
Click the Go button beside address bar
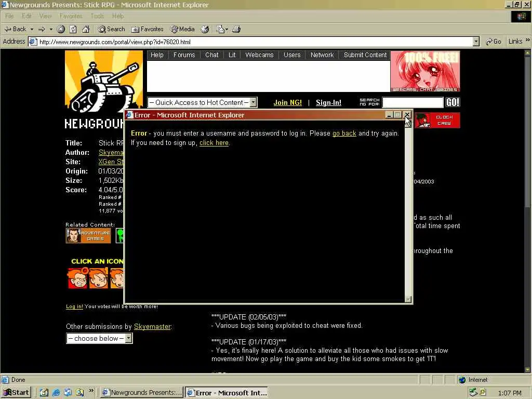(494, 42)
